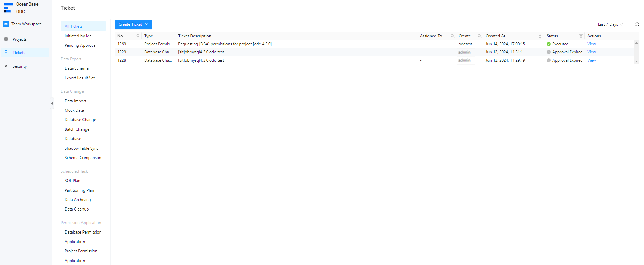Select Data Archiving scheduled task
644x265 pixels.
(78, 200)
